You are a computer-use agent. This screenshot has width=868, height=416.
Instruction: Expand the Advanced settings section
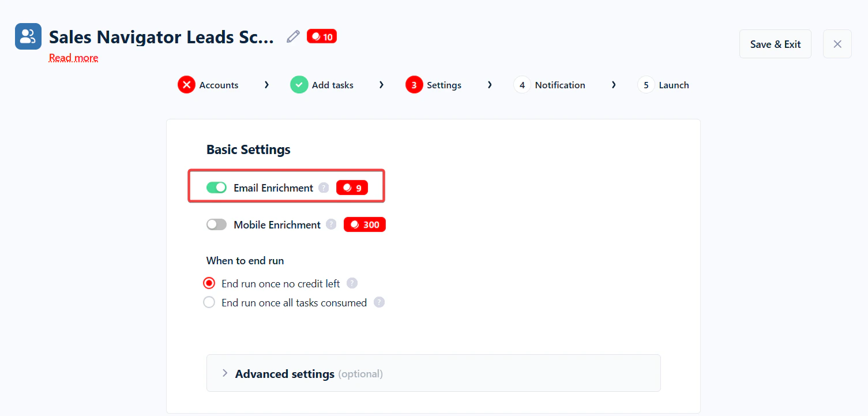point(433,373)
